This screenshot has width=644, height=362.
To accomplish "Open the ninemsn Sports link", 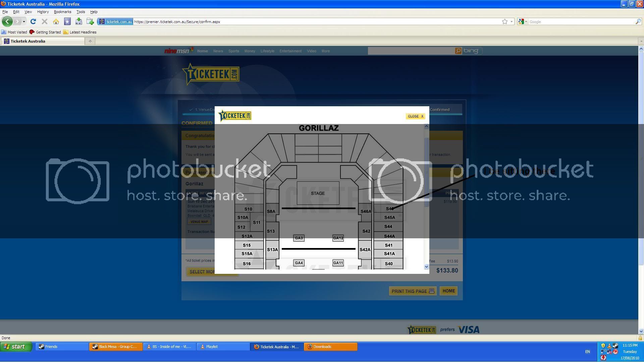I will [x=233, y=51].
